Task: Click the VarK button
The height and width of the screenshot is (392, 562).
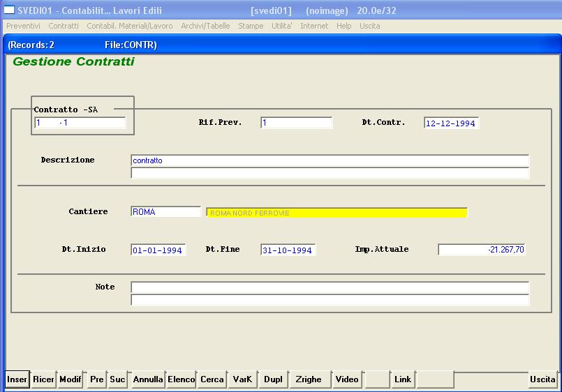Action: coord(243,379)
